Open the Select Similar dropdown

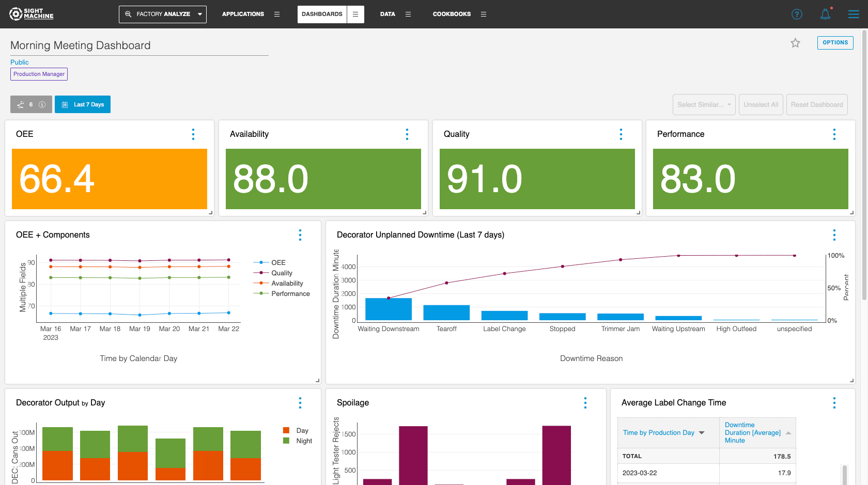(x=704, y=104)
